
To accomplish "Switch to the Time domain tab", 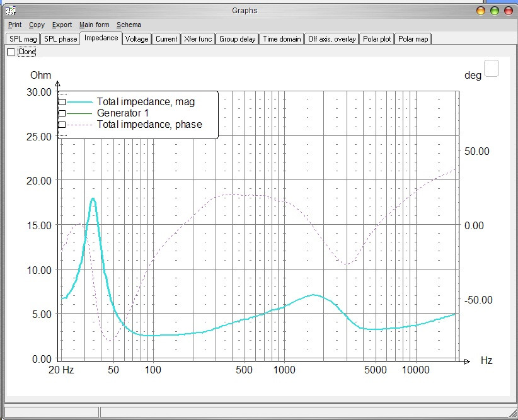I will tap(282, 39).
